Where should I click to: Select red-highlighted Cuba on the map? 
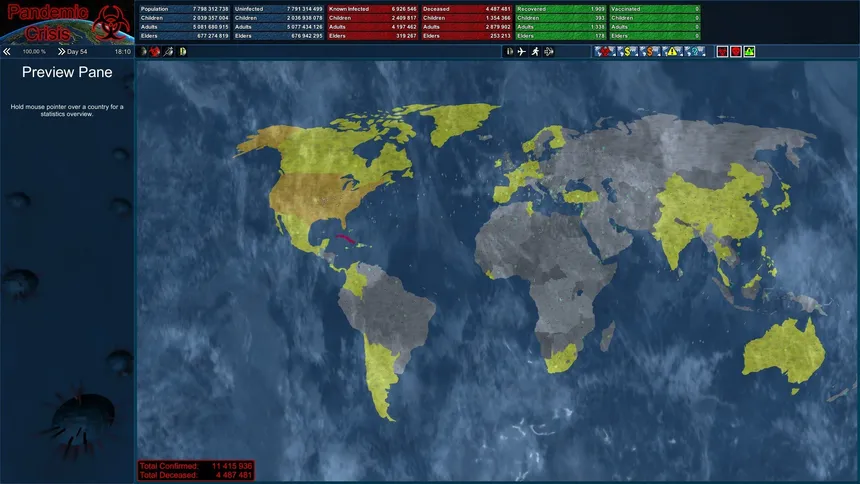[x=346, y=240]
